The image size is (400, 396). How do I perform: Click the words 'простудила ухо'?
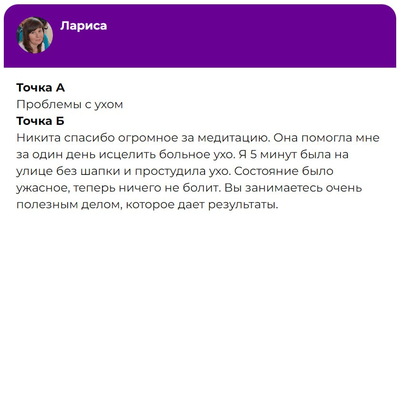click(183, 171)
